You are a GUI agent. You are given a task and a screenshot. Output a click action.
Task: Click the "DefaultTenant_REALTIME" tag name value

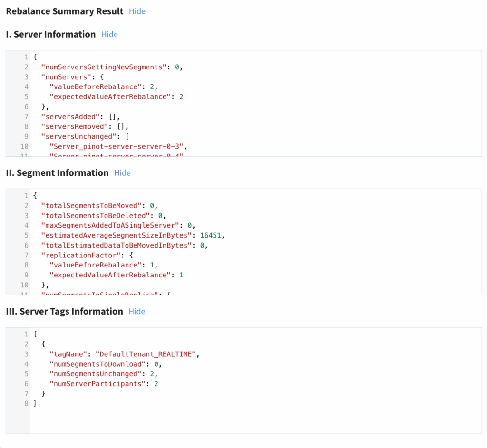coord(145,354)
